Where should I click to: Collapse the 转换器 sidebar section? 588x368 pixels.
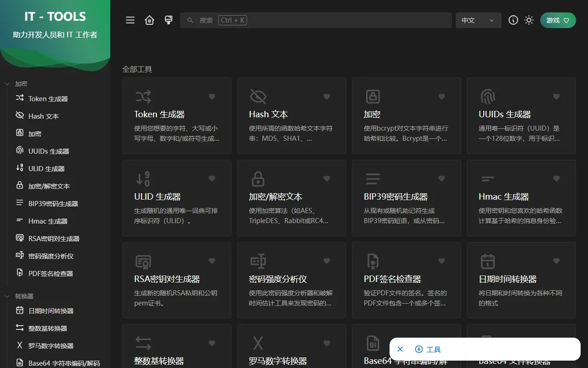[x=7, y=296]
